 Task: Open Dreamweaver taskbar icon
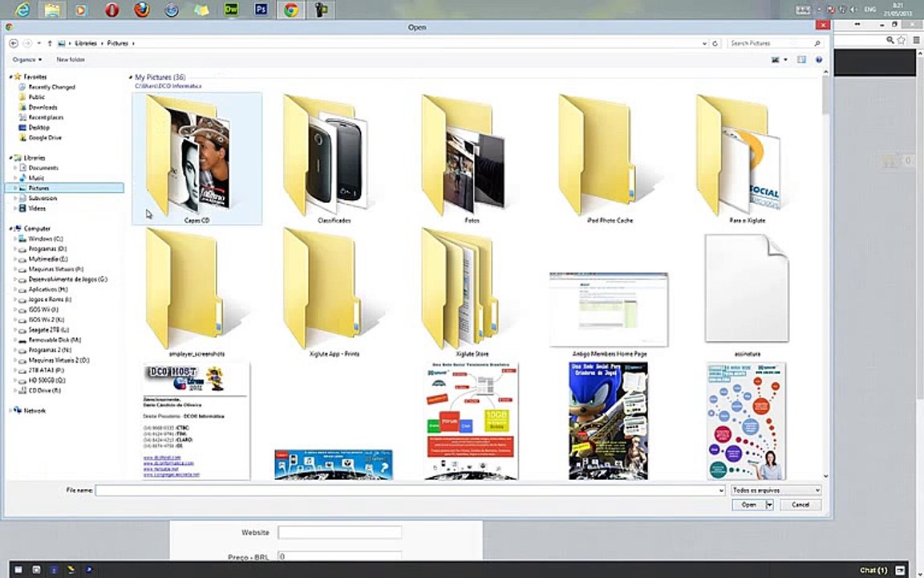click(231, 10)
